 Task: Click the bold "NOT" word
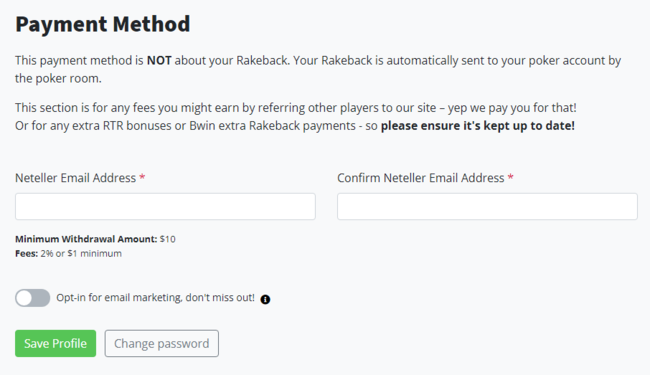[159, 60]
